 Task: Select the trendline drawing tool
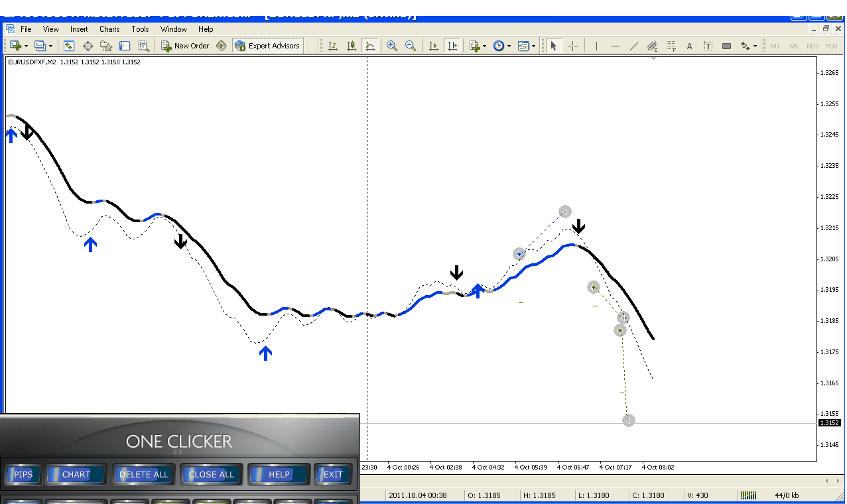click(633, 46)
